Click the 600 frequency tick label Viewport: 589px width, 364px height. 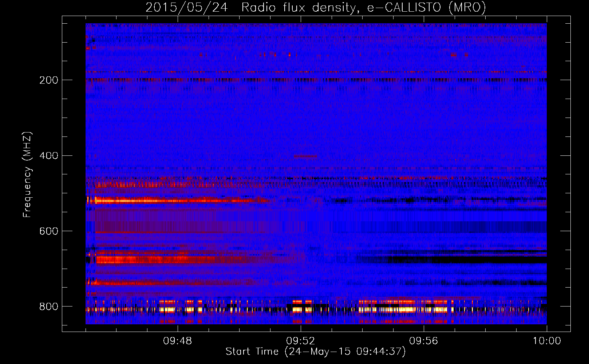(x=49, y=232)
